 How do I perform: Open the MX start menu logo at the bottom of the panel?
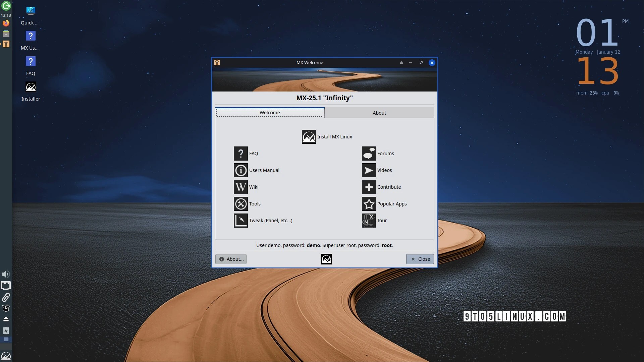(6, 356)
